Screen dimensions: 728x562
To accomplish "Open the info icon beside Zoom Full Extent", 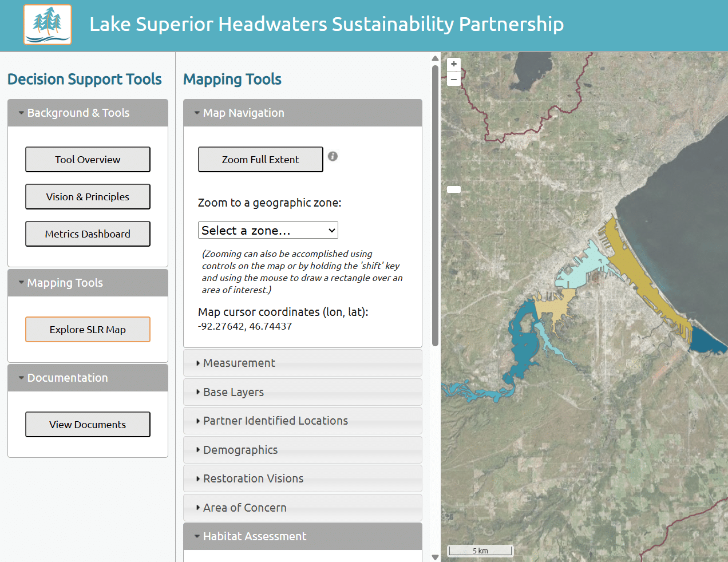I will tap(333, 156).
